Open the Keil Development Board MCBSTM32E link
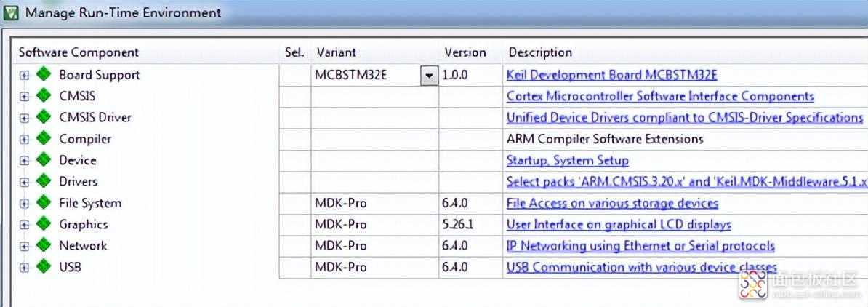 pyautogui.click(x=611, y=75)
